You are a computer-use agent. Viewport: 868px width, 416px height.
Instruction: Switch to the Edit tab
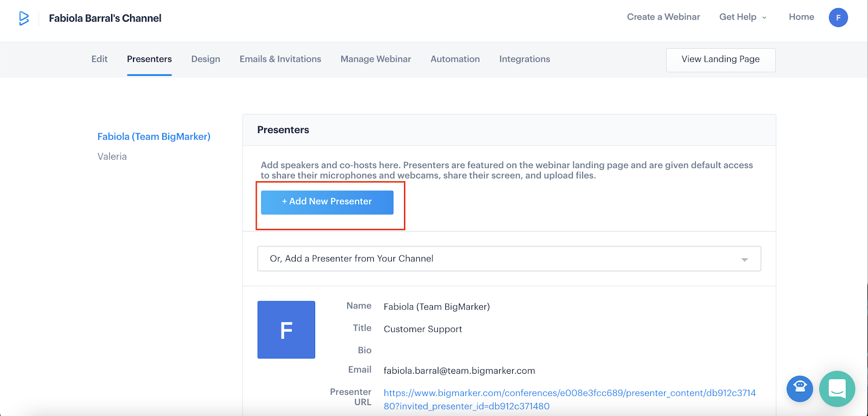coord(99,59)
